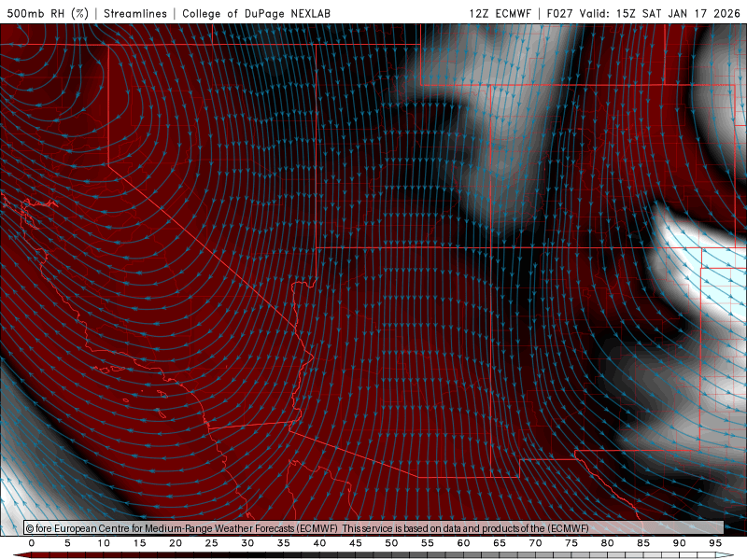Image resolution: width=747 pixels, height=560 pixels.
Task: Select the '35' value on the RH scale
Action: pyautogui.click(x=284, y=543)
